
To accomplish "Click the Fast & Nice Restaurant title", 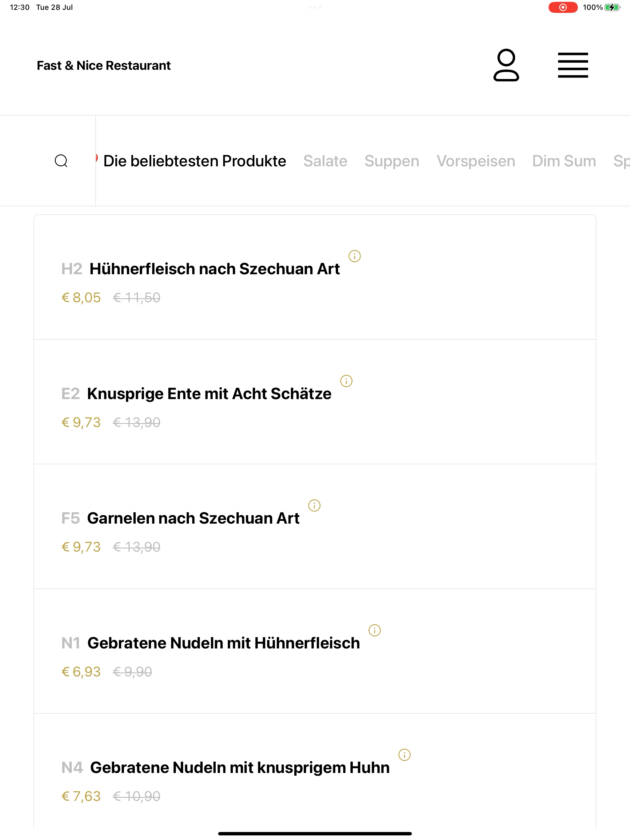I will click(104, 65).
